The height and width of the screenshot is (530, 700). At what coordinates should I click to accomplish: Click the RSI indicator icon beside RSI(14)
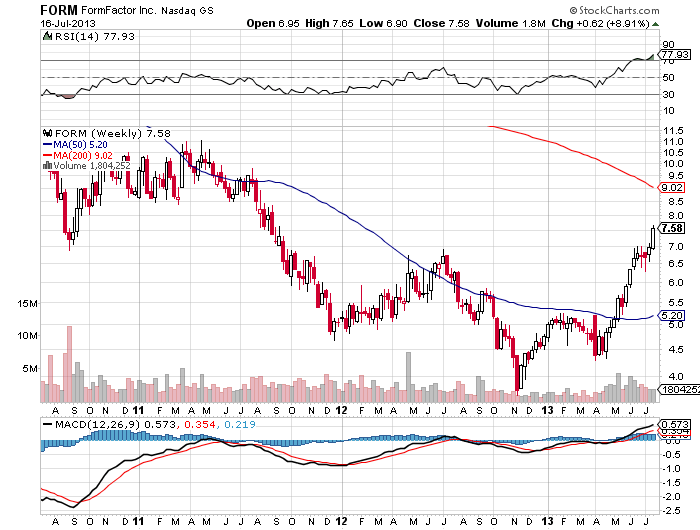47,36
